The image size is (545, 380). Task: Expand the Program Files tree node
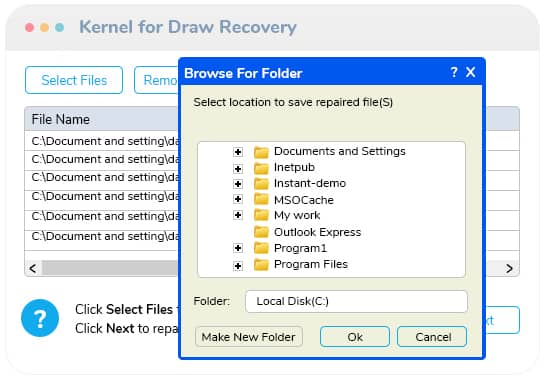[x=238, y=266]
